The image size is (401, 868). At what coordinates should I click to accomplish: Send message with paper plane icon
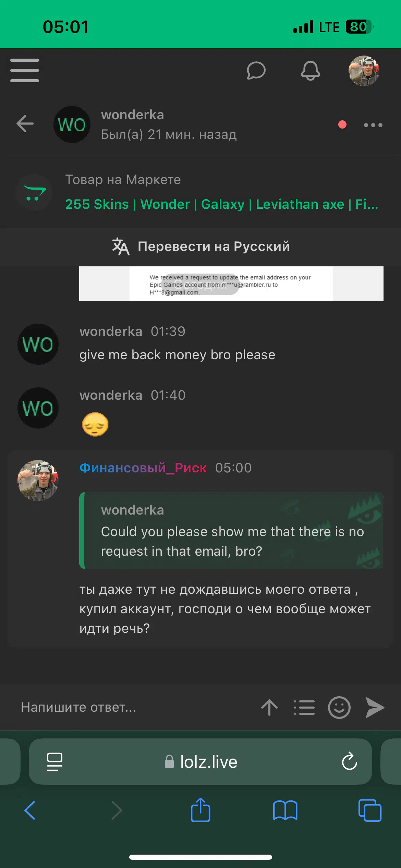[375, 707]
